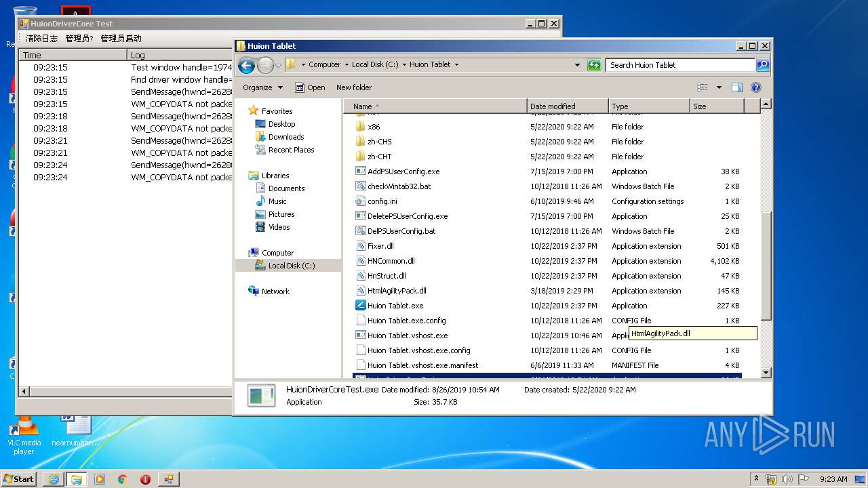
Task: Select config.ini file icon
Action: [361, 201]
